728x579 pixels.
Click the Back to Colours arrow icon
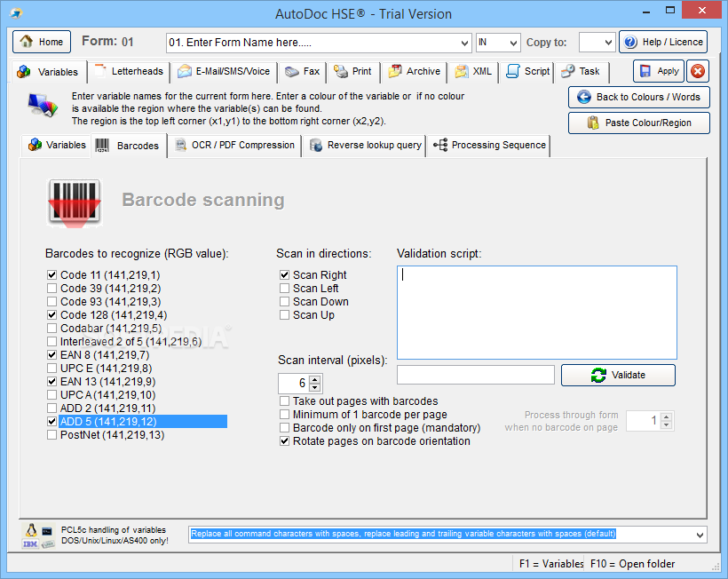pyautogui.click(x=583, y=97)
